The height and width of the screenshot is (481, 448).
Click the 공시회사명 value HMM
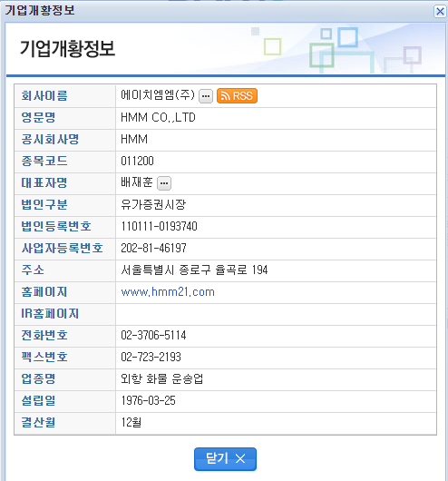[x=134, y=139]
